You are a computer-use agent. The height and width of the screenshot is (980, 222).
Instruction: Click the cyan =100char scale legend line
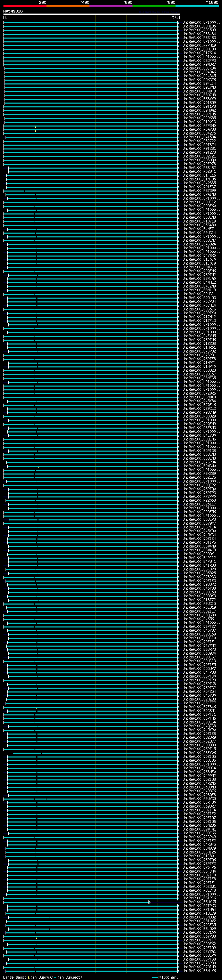[x=155, y=977]
